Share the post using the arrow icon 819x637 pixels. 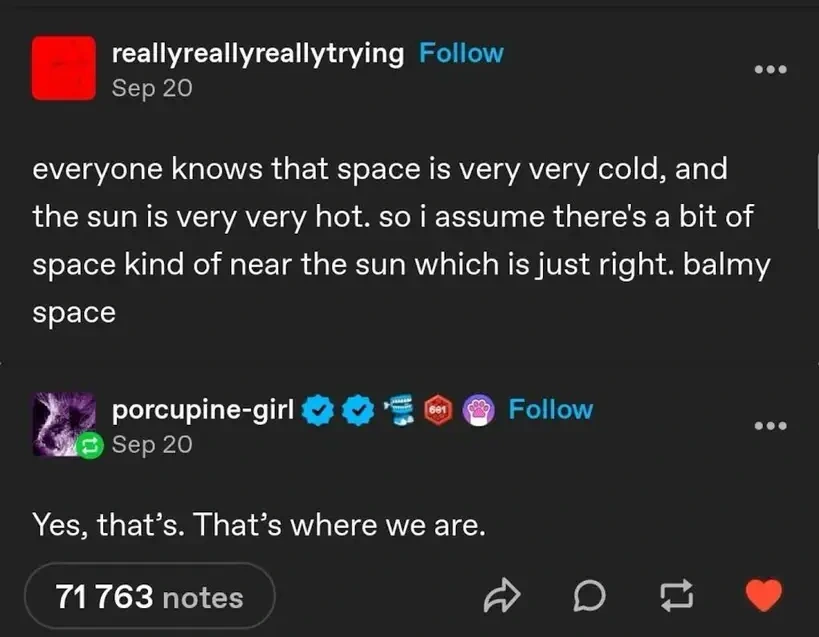(504, 596)
